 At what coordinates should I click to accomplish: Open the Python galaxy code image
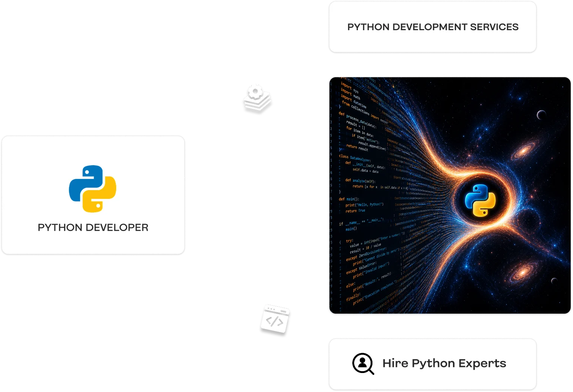(x=450, y=195)
